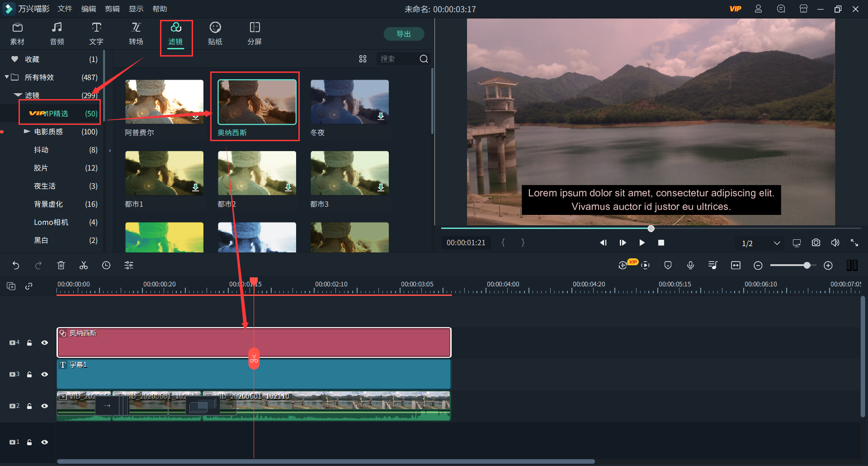868x466 pixels.
Task: Open the speed/duration clock tool
Action: pos(106,266)
